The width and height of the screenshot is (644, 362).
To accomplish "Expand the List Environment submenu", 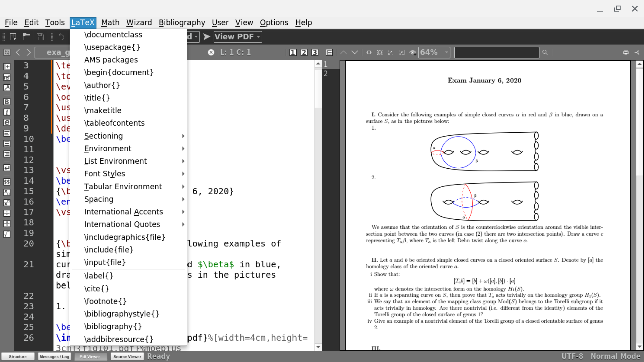I will pyautogui.click(x=129, y=161).
